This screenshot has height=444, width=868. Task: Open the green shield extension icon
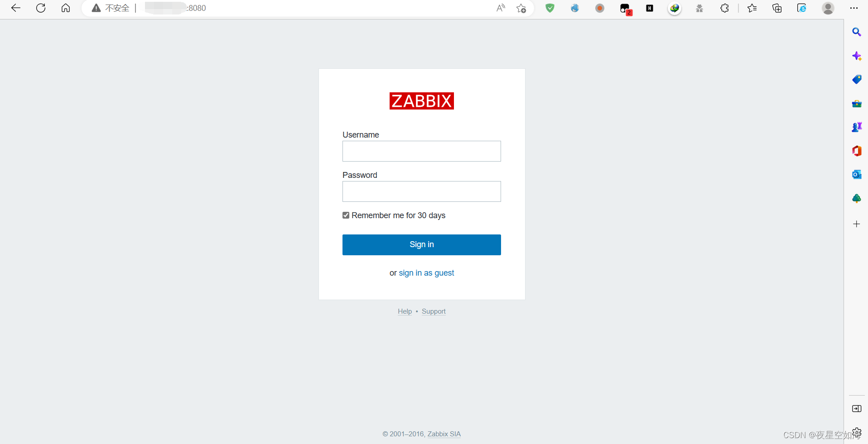tap(550, 8)
